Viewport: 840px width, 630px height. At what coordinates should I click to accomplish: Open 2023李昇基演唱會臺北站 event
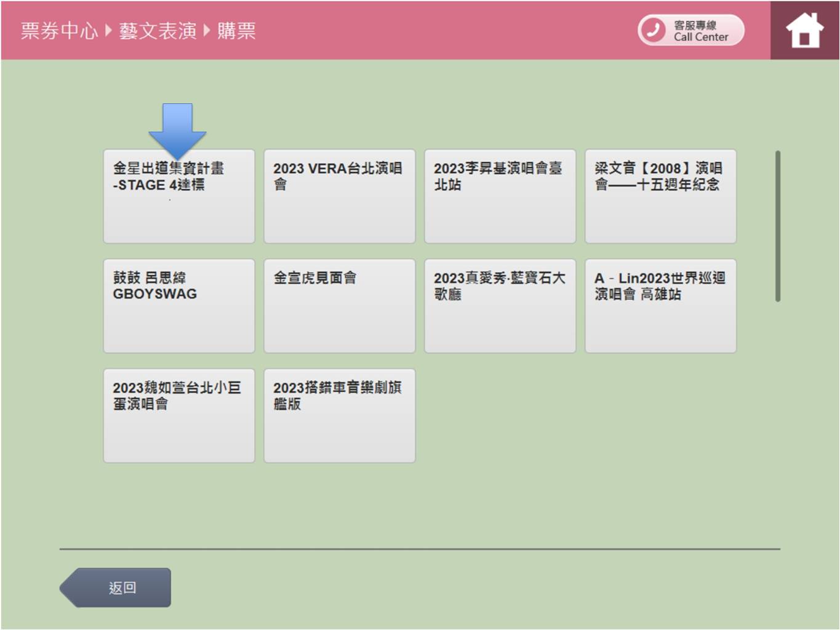click(x=500, y=196)
